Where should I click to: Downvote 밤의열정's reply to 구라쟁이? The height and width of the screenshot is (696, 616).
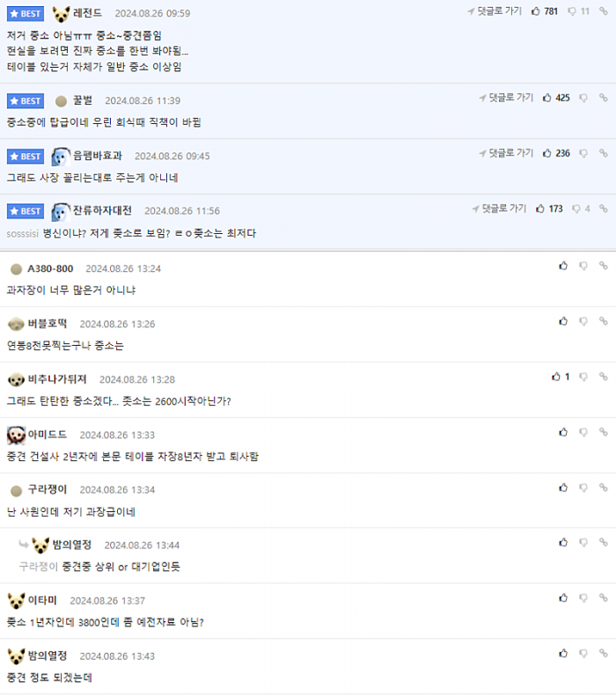(583, 542)
